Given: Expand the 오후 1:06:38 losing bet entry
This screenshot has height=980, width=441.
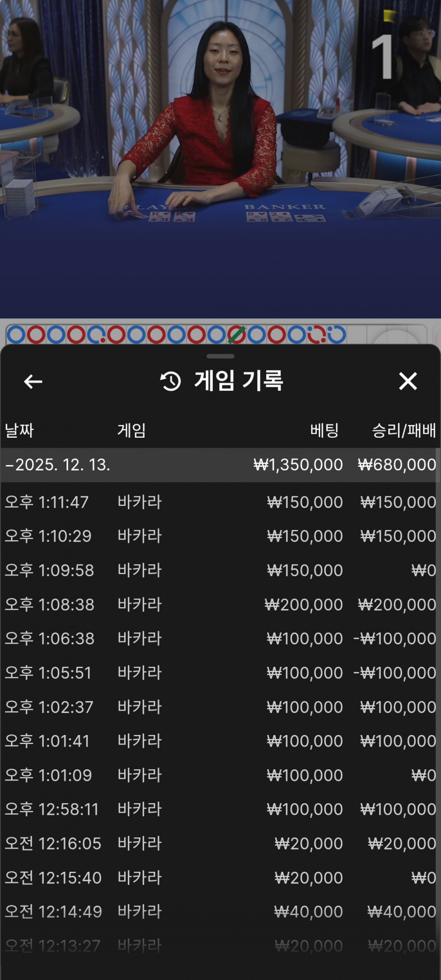Looking at the screenshot, I should (x=220, y=638).
